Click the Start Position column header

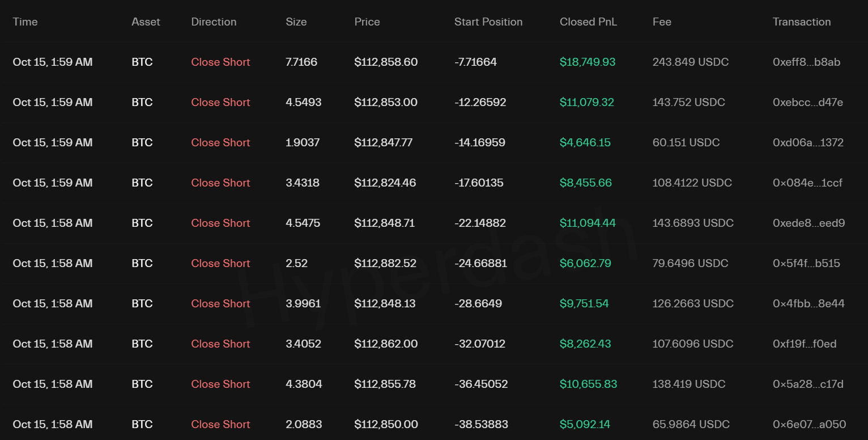488,22
